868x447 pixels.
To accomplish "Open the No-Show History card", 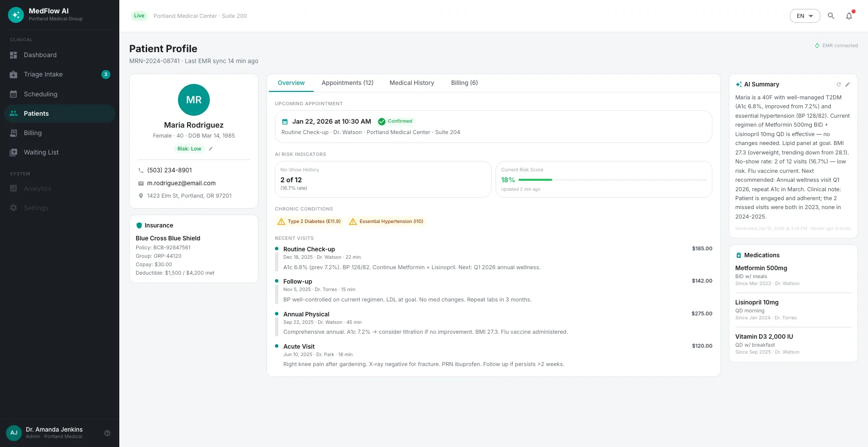I will (383, 179).
